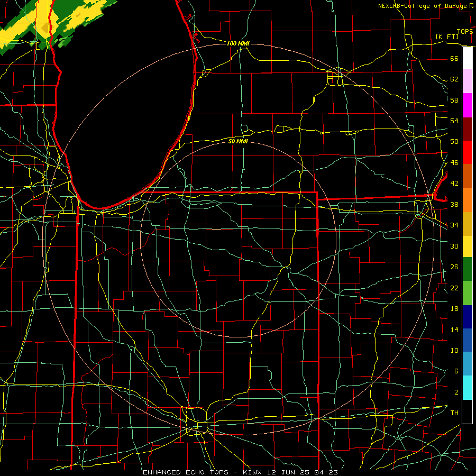Select the maroon swatch in the color scale
The height and width of the screenshot is (476, 476).
pos(467,129)
